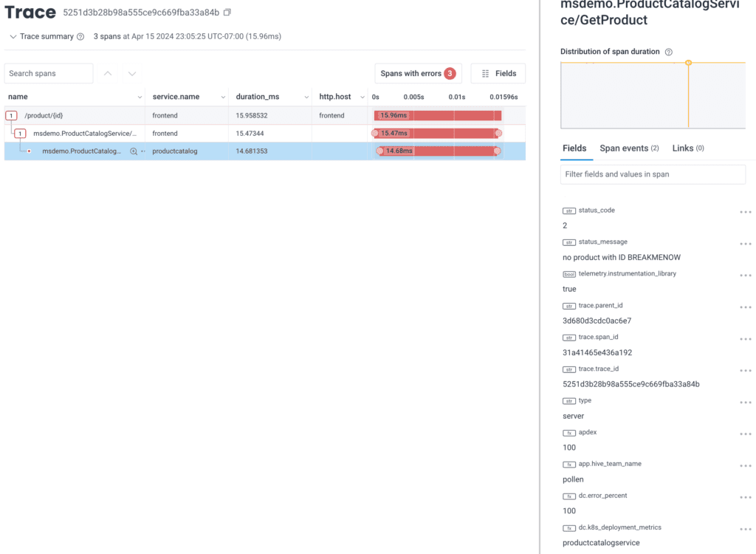The image size is (756, 554).
Task: Collapse the frontend msdemo.ProductCatalogService child span
Action: pyautogui.click(x=21, y=134)
